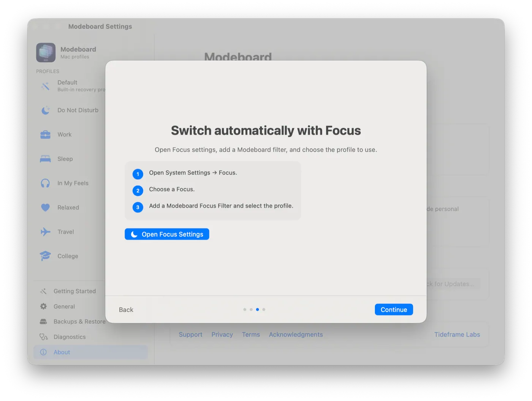Select the Relaxed profile label
This screenshot has width=532, height=401.
68,207
